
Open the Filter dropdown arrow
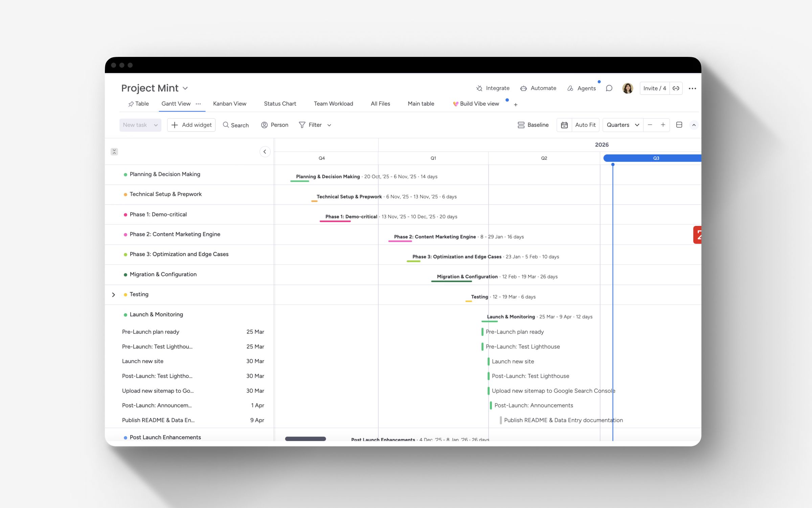click(x=329, y=125)
